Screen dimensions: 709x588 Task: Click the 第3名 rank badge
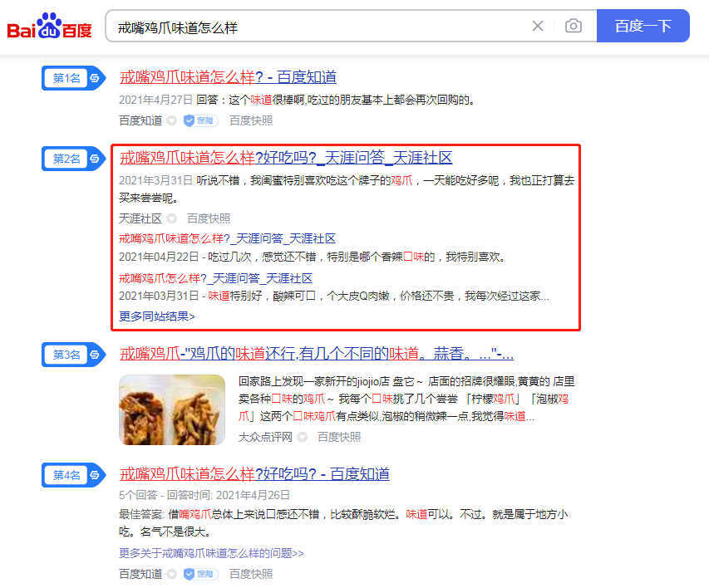tap(73, 355)
